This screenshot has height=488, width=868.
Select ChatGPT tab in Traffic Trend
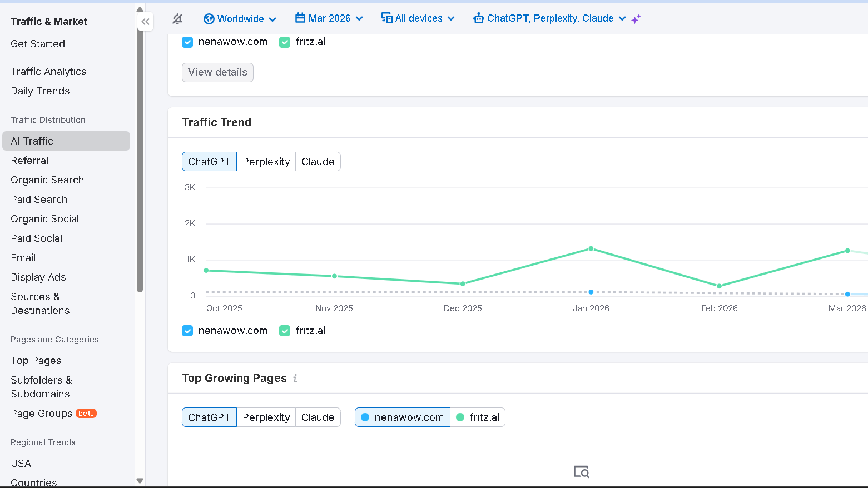pos(209,162)
